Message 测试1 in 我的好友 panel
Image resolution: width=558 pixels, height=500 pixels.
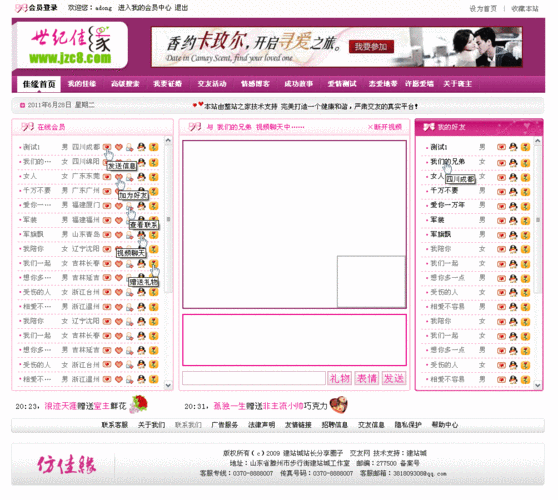click(x=501, y=147)
